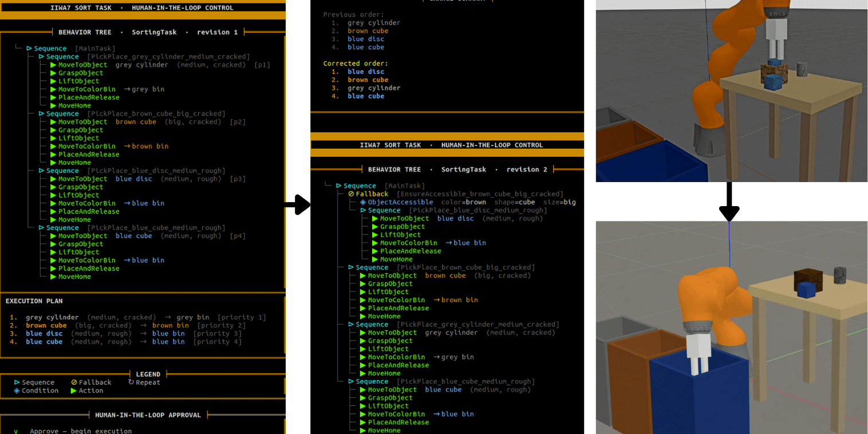The height and width of the screenshot is (434, 868).
Task: Click the Action arrow icon in the Legend
Action: point(74,390)
